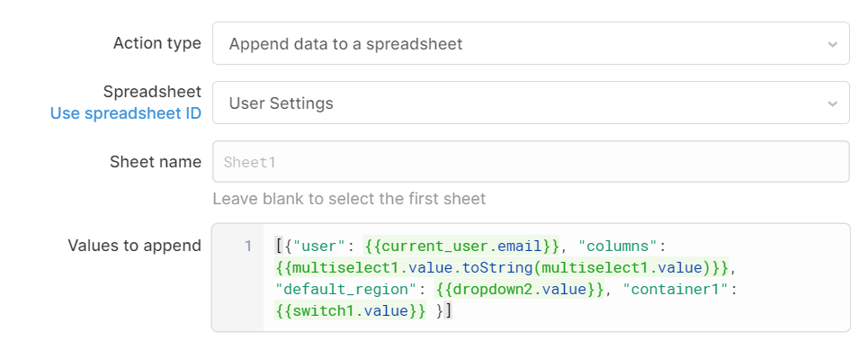868x350 pixels.
Task: Click the Leave blank hint text
Action: coord(349,199)
